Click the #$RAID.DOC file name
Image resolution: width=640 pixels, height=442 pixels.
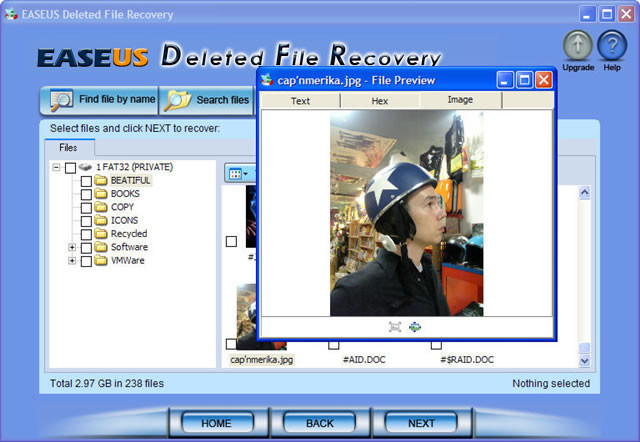click(x=467, y=360)
